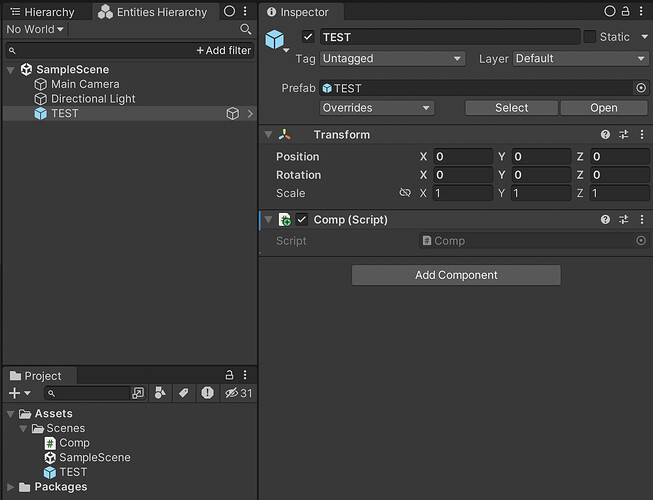The width and height of the screenshot is (653, 500).
Task: Click the Entities Hierarchy search magnifier icon
Action: coord(246,29)
